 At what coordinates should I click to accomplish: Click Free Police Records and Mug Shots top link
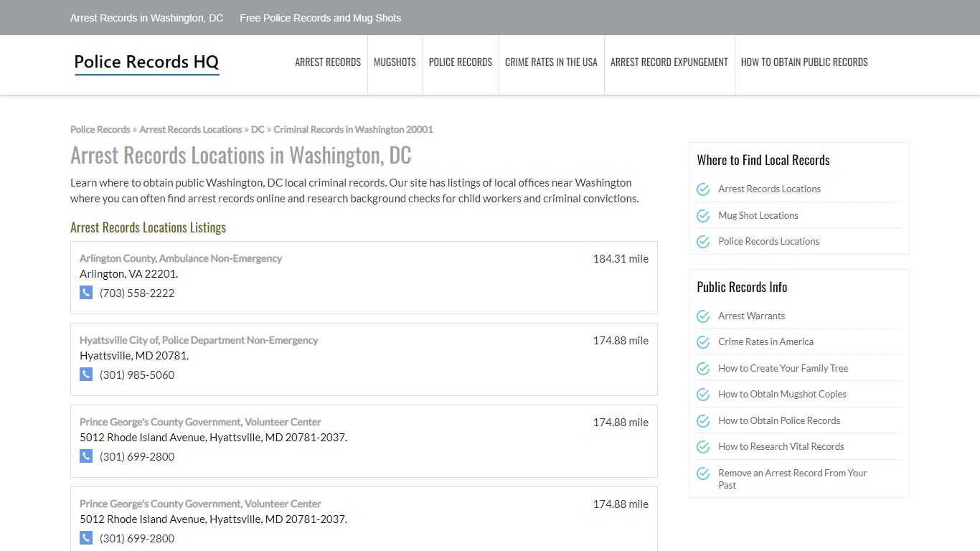[321, 18]
